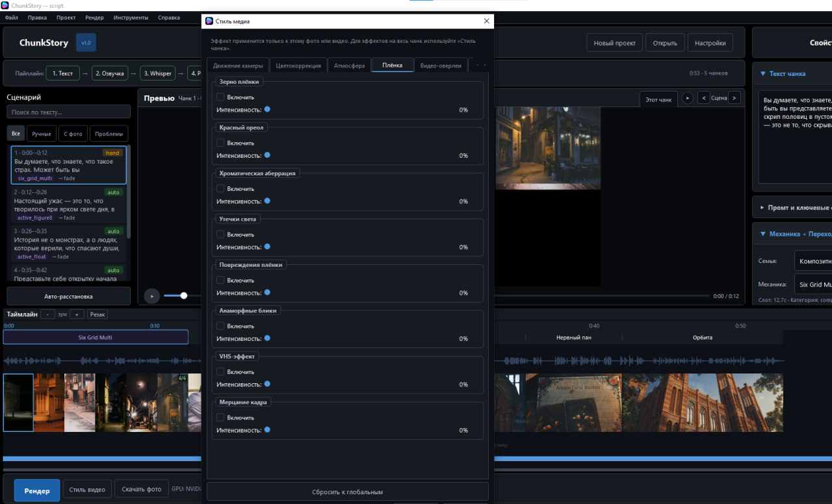Filter scenario by Проблемы
Image resolution: width=832 pixels, height=504 pixels.
click(x=109, y=134)
